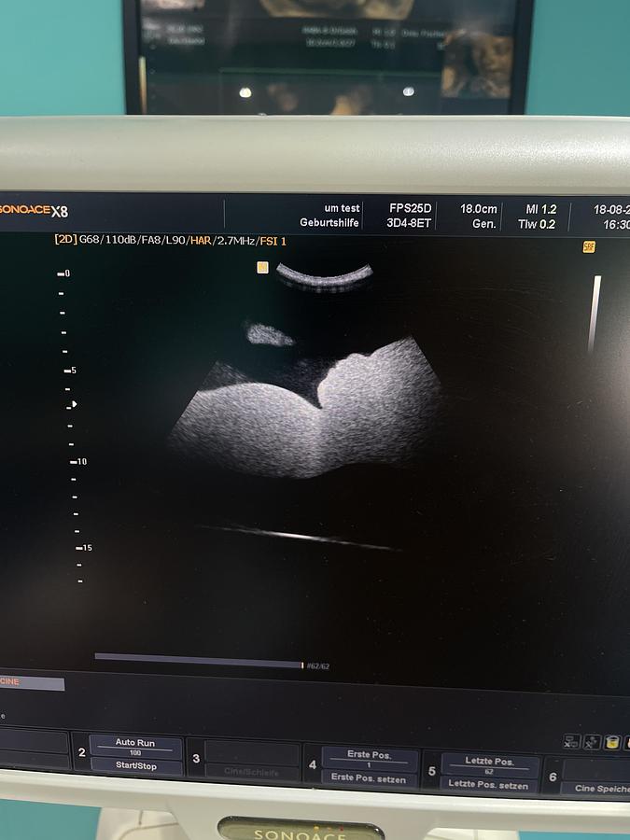Click the FPS25D frame rate text

tap(410, 208)
